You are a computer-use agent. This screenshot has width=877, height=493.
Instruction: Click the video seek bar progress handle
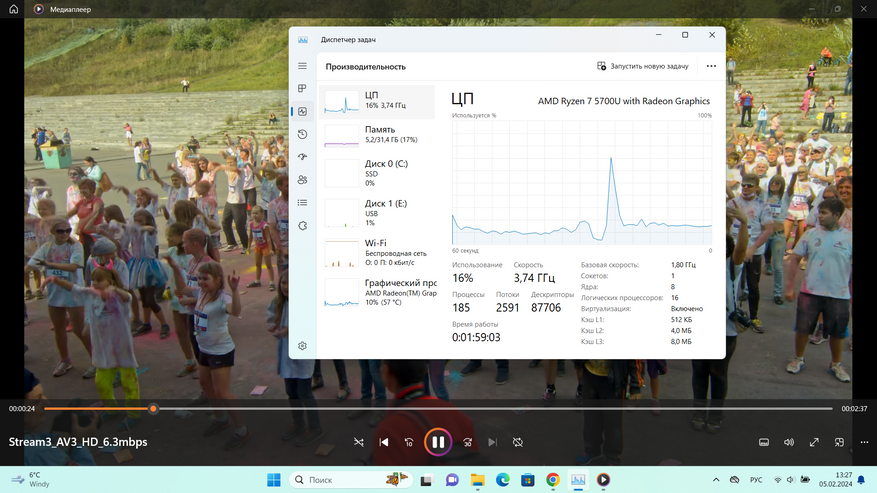(x=153, y=409)
